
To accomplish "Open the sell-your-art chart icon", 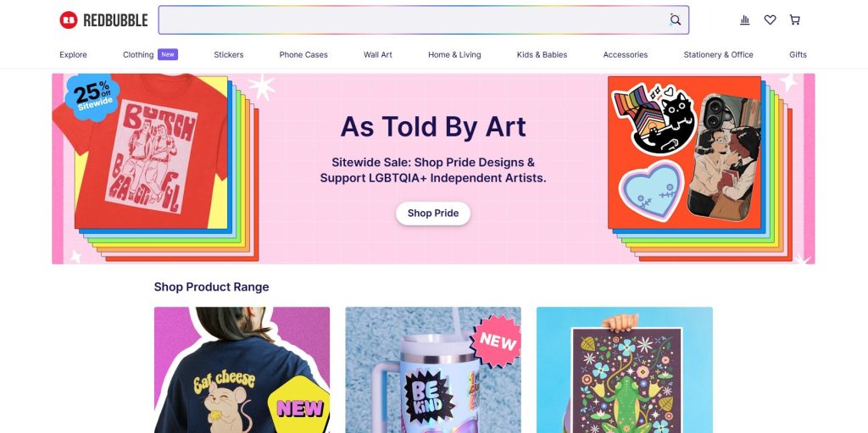I will click(x=744, y=20).
